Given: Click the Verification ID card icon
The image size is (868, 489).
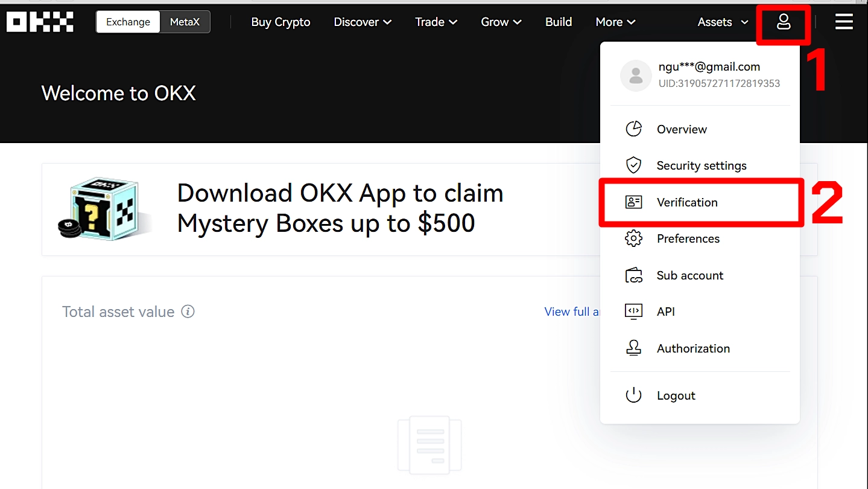Looking at the screenshot, I should pos(633,202).
